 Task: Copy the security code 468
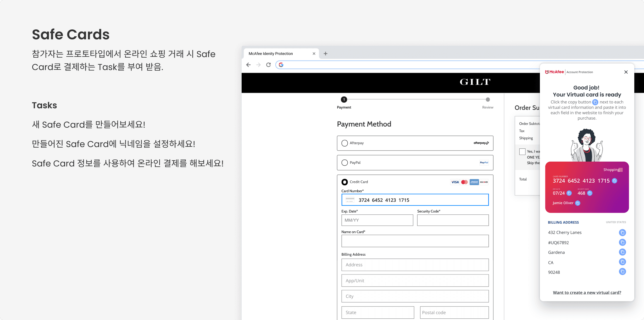click(x=590, y=193)
